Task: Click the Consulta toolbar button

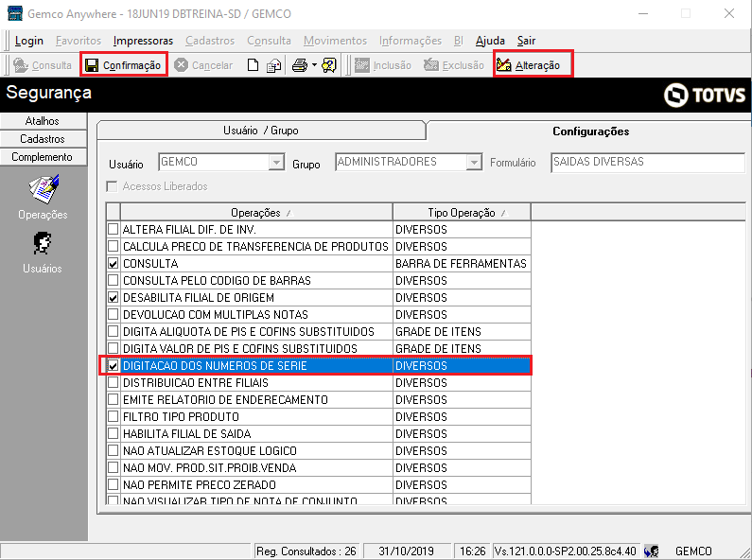Action: pos(43,65)
